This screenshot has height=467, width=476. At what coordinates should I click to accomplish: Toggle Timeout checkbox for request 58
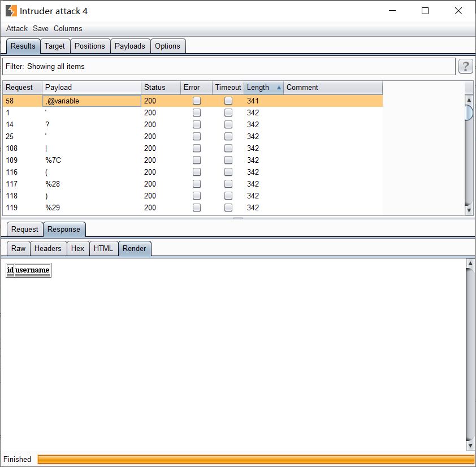[x=228, y=101]
